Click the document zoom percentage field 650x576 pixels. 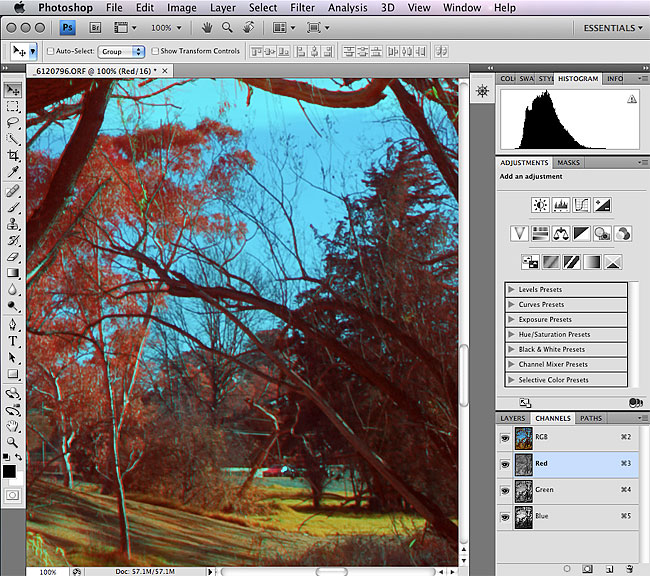[x=48, y=572]
